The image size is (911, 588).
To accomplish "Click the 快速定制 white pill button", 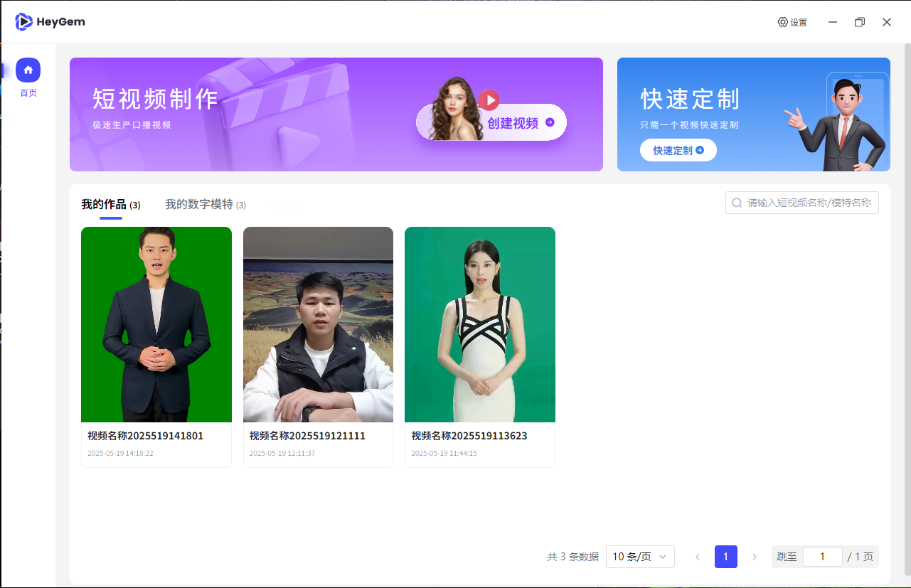I will (678, 150).
